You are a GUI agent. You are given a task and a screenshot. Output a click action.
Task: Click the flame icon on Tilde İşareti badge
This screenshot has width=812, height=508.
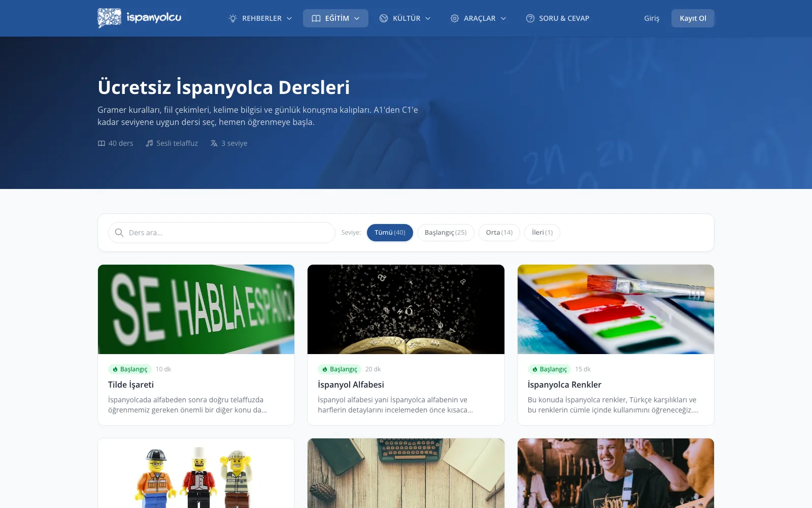tap(115, 369)
